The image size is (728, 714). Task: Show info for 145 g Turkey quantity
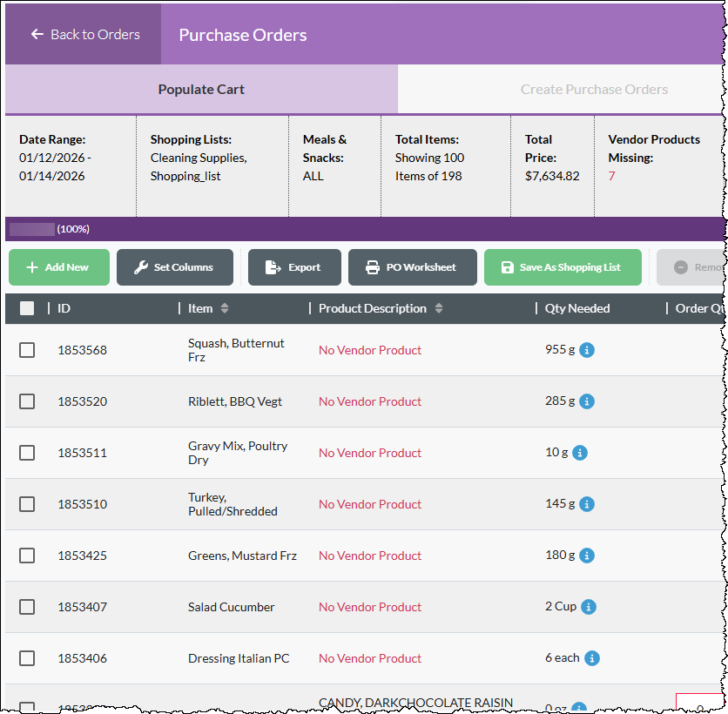587,504
